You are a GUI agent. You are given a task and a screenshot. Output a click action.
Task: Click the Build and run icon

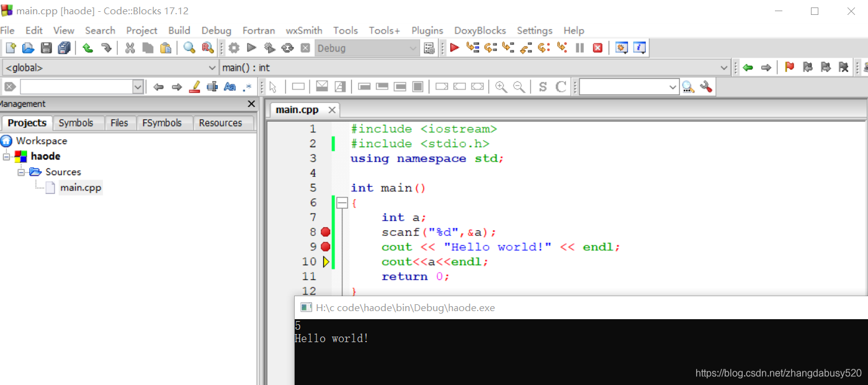[269, 48]
